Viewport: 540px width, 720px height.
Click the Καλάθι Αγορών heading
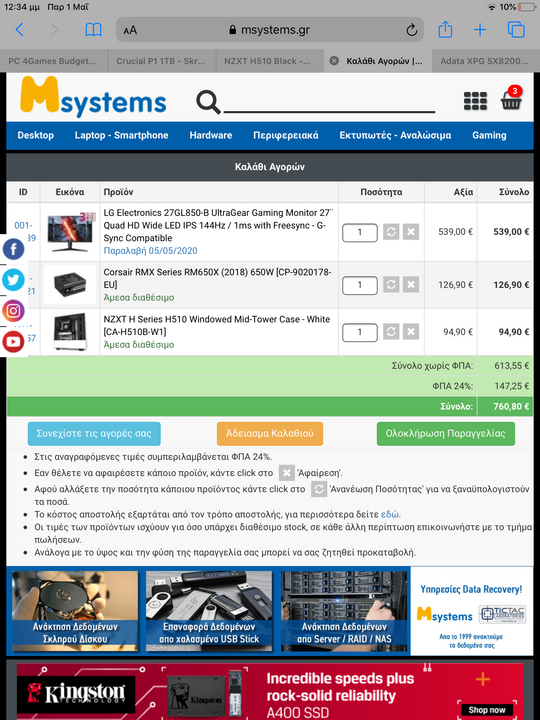click(x=270, y=167)
